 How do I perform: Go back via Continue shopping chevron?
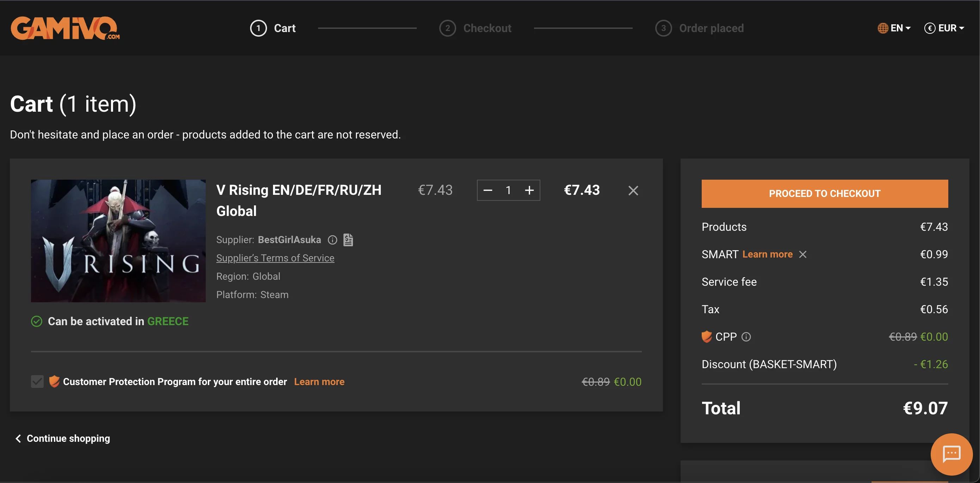pyautogui.click(x=18, y=439)
